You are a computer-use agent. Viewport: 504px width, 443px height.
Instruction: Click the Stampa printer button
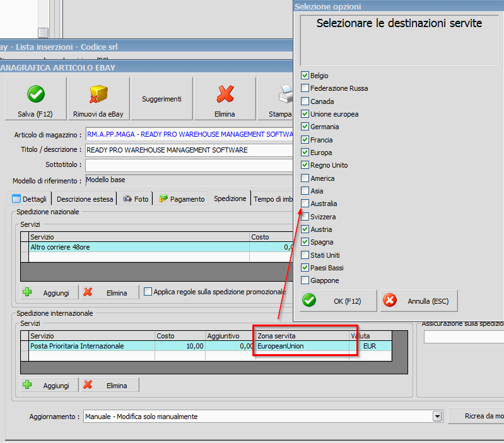coord(276,98)
